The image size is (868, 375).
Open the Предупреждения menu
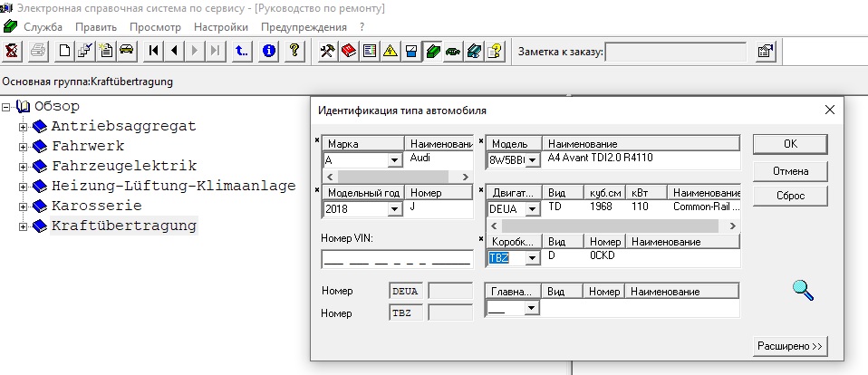(x=304, y=27)
